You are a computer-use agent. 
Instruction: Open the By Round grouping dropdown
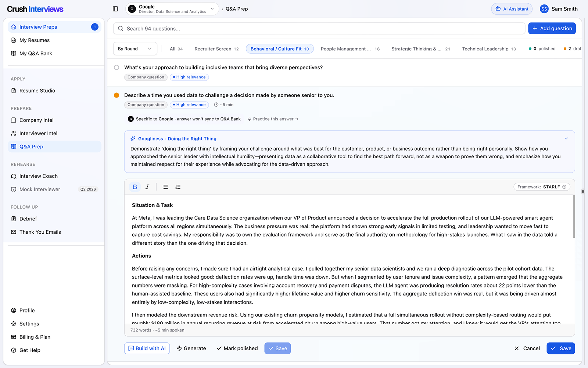135,49
